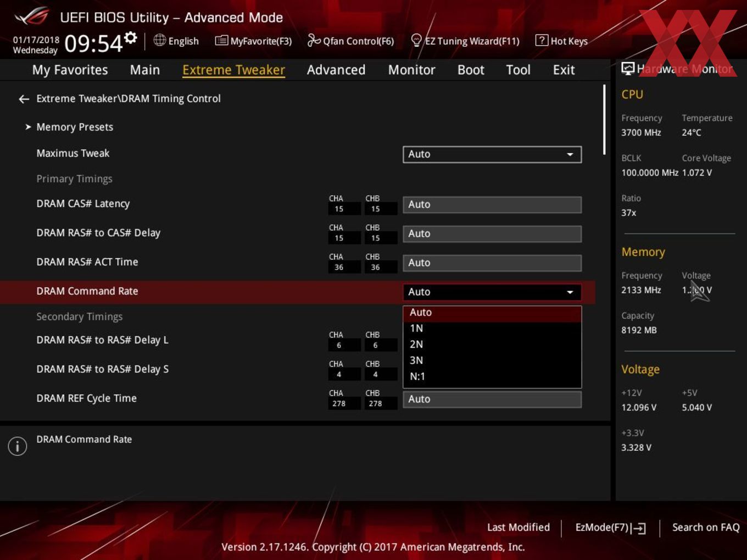Open the Boot tab
The height and width of the screenshot is (560, 747).
tap(471, 70)
